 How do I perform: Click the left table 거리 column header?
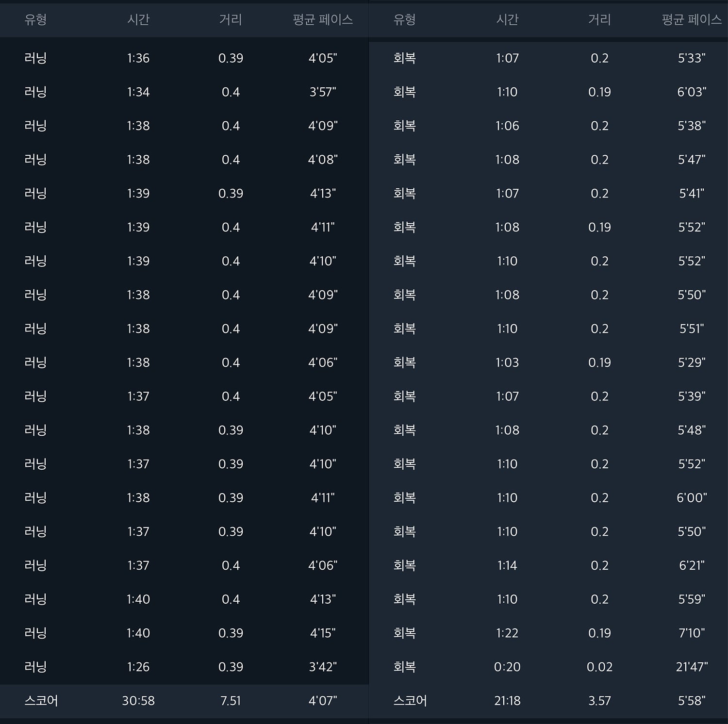tap(231, 19)
